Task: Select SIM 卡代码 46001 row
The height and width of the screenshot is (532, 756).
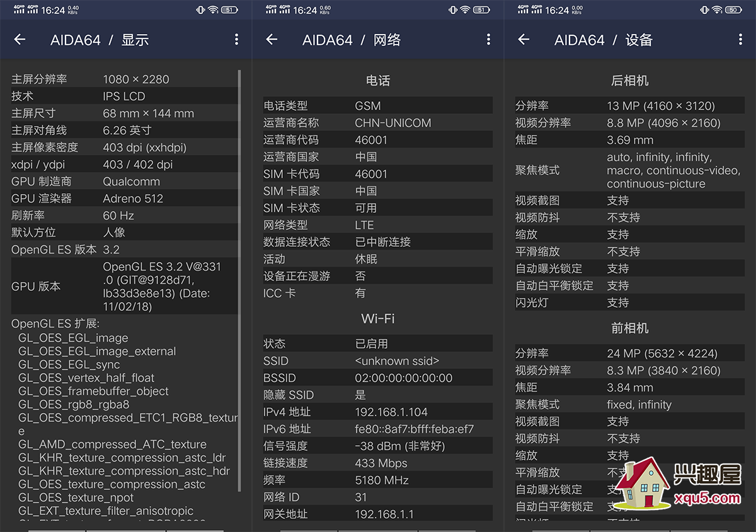Action: (x=378, y=174)
